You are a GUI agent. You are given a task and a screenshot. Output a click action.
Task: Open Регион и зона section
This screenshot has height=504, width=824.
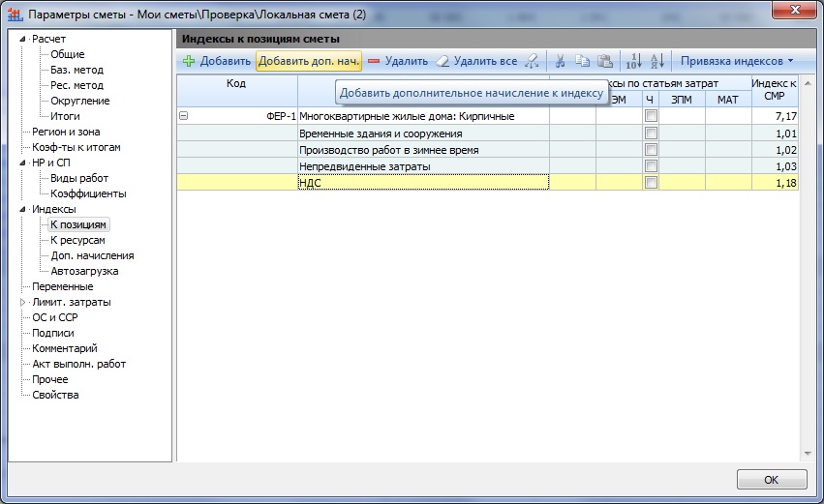pyautogui.click(x=66, y=132)
